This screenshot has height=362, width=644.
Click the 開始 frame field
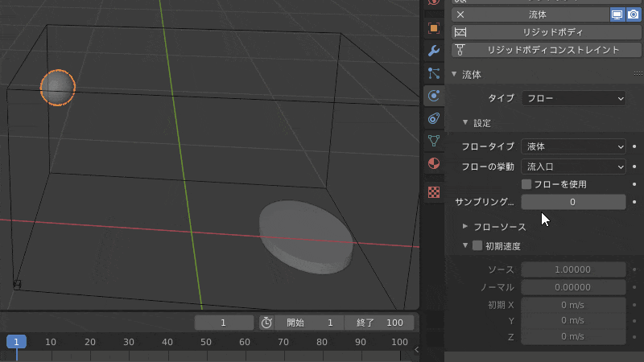(x=309, y=323)
